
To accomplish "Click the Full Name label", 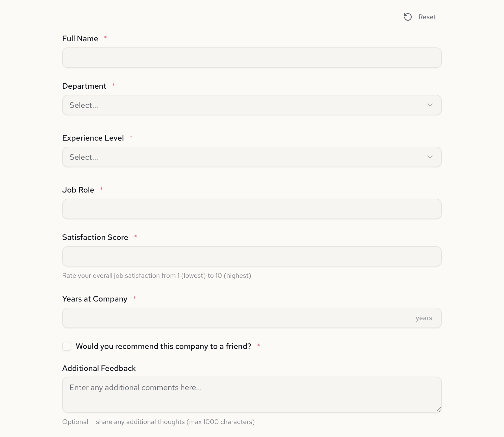I will 80,38.
